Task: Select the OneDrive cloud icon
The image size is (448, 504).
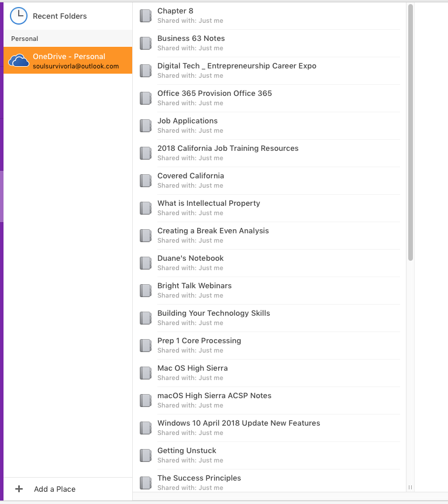Action: [19, 60]
